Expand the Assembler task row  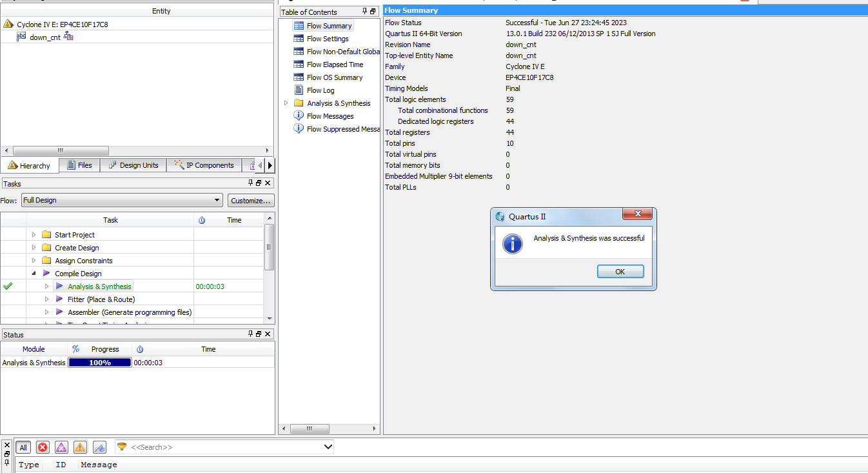(46, 312)
